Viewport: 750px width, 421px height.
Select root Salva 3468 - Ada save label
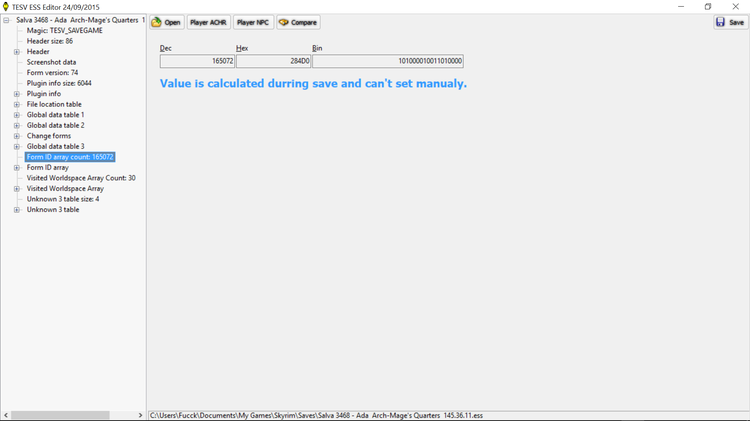[x=80, y=20]
